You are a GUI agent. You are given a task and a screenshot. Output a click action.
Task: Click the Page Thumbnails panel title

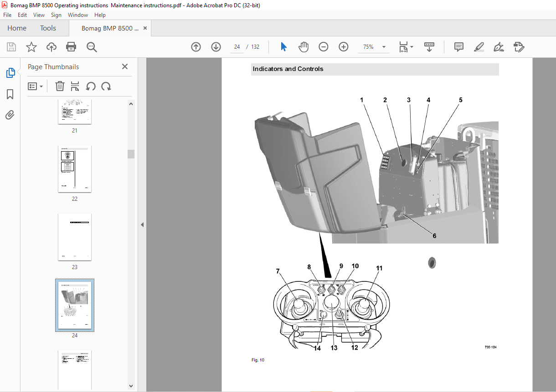tap(53, 67)
